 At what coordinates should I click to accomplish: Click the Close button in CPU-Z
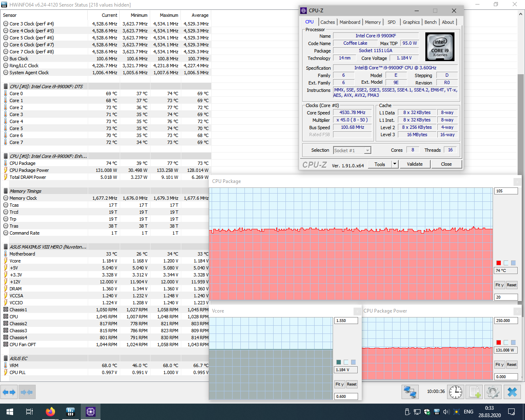click(x=446, y=164)
